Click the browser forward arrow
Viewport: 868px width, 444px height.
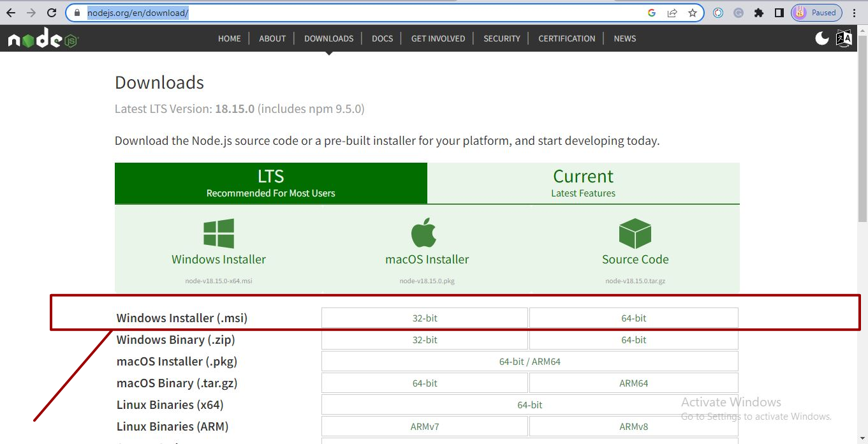(x=31, y=13)
